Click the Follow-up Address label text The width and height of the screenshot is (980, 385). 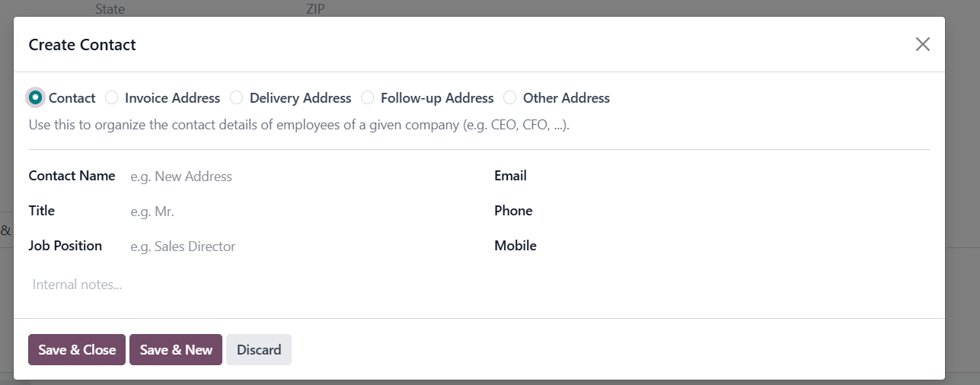[x=437, y=98]
